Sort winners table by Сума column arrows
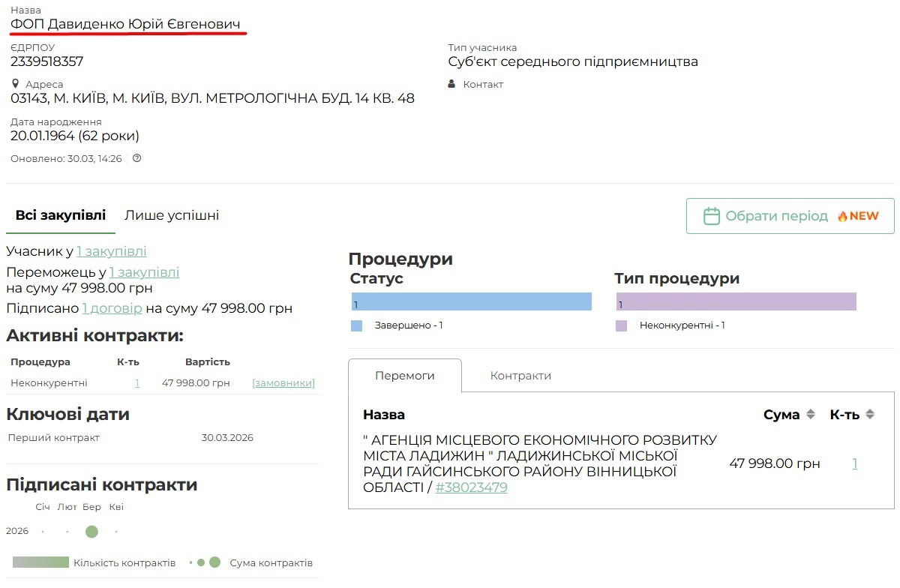Viewport: 900px width, 588px height. (x=811, y=415)
